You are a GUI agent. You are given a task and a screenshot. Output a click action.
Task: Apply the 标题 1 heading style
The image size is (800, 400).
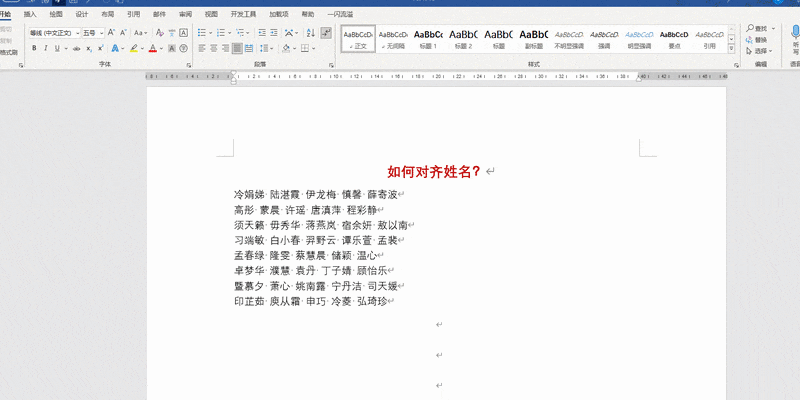pos(428,39)
